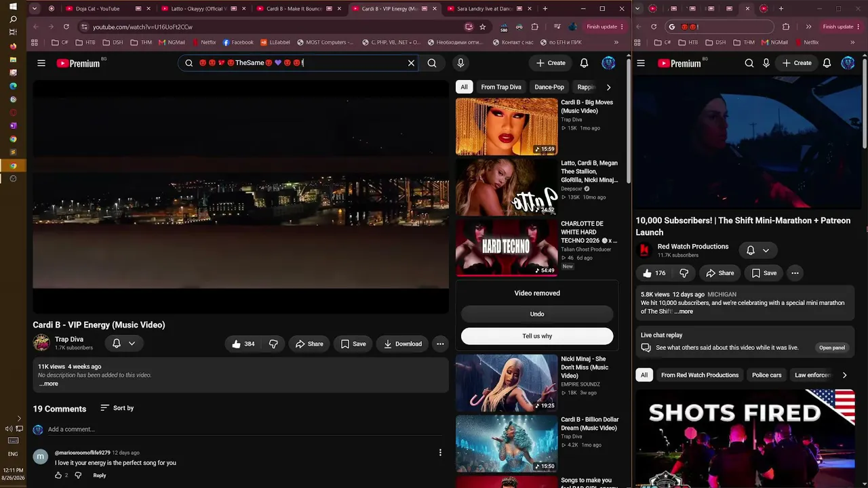
Task: Expand VIP Energy description with ...more
Action: click(x=48, y=384)
